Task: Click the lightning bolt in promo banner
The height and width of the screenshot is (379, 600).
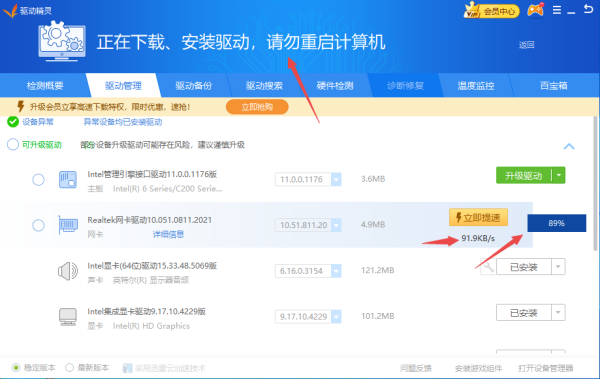Action: (21, 106)
